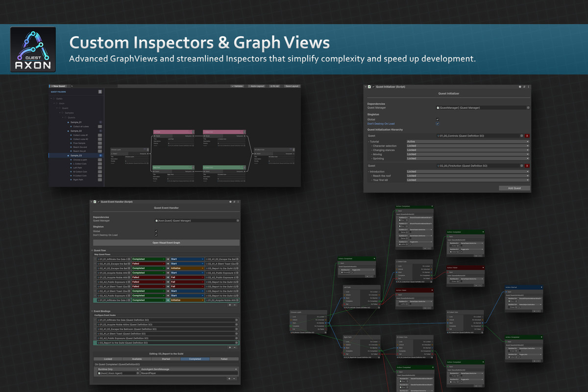The height and width of the screenshot is (392, 588).
Task: Open object picker for Axon Agent field
Action: [138, 373]
